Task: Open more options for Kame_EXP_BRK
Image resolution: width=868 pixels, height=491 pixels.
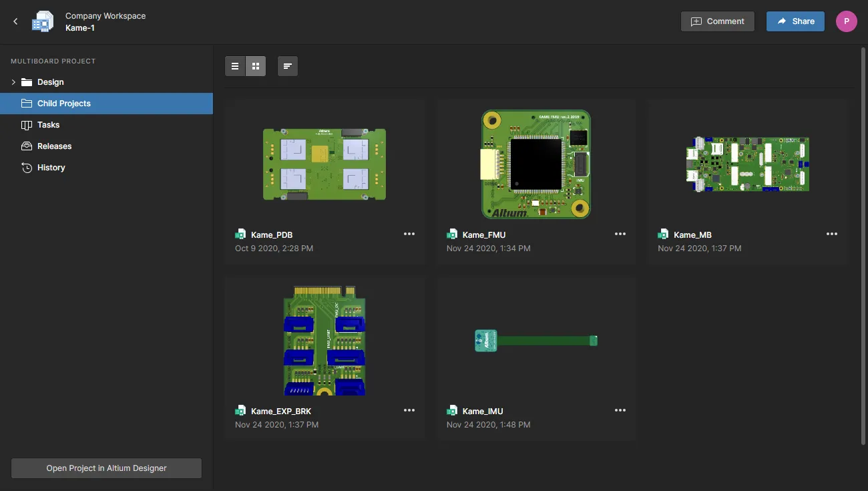Action: (409, 411)
